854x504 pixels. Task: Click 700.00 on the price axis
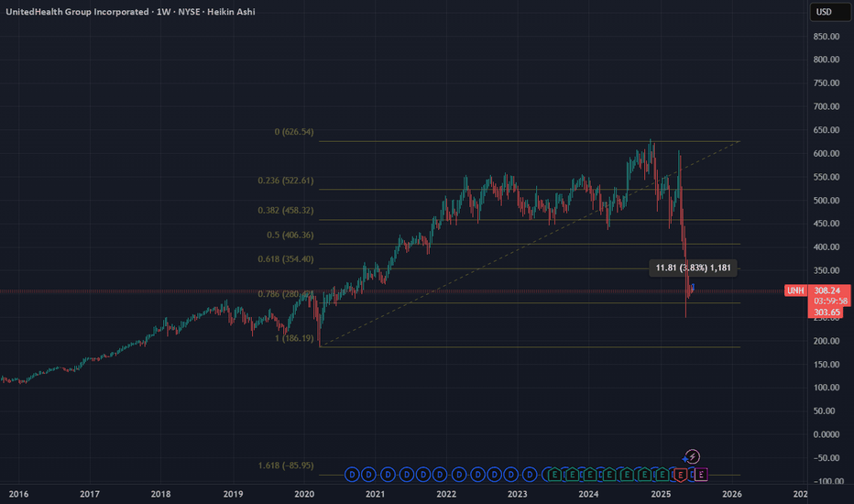(827, 106)
